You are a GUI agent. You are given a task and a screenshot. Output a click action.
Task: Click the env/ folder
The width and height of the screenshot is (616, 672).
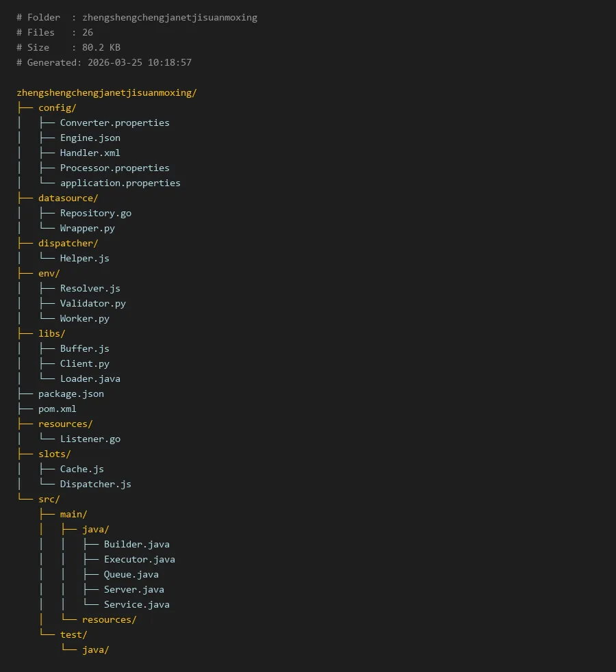[x=49, y=273]
